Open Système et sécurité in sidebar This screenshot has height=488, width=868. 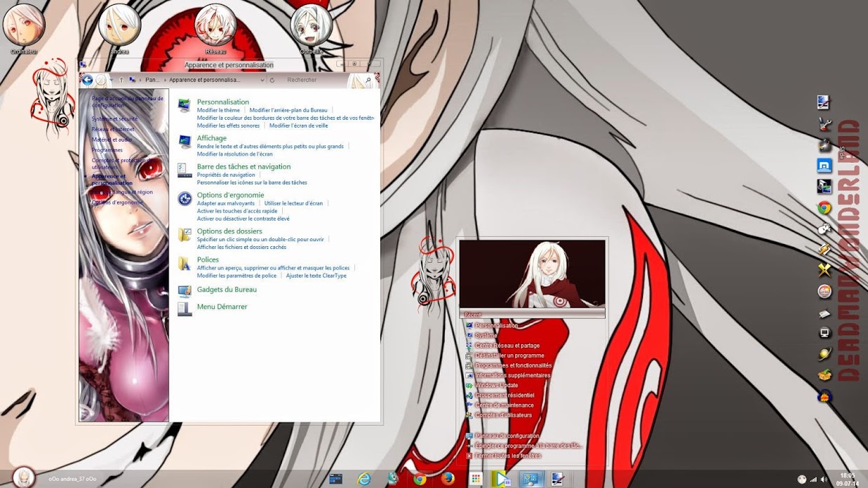(x=114, y=119)
